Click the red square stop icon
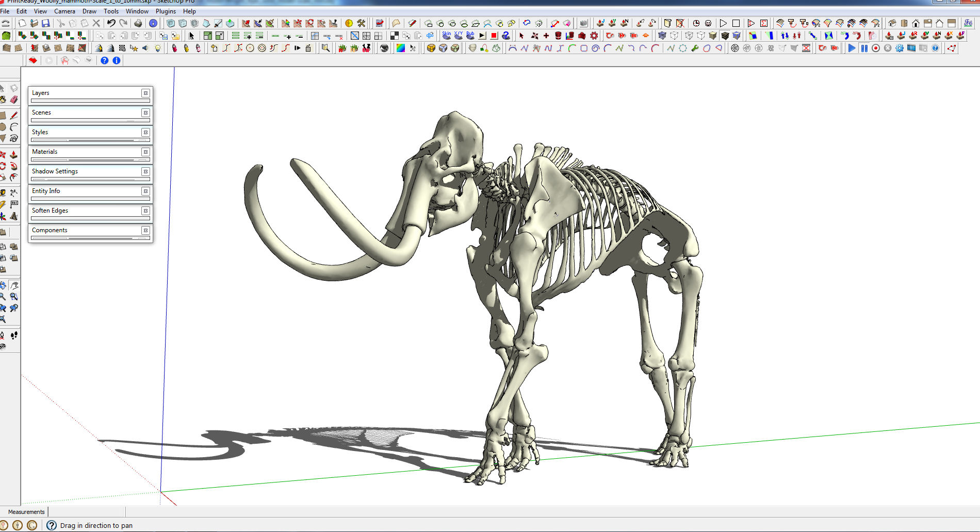This screenshot has width=980, height=532. [x=494, y=36]
